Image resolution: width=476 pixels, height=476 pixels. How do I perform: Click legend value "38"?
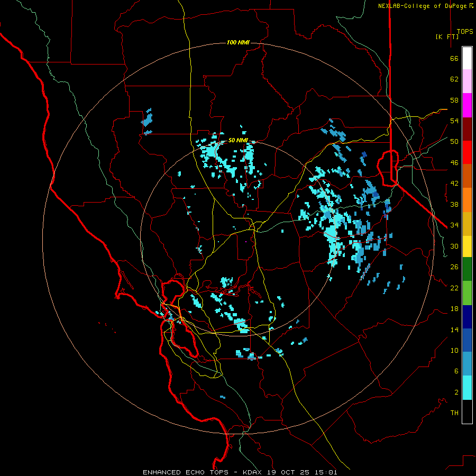[x=454, y=204]
